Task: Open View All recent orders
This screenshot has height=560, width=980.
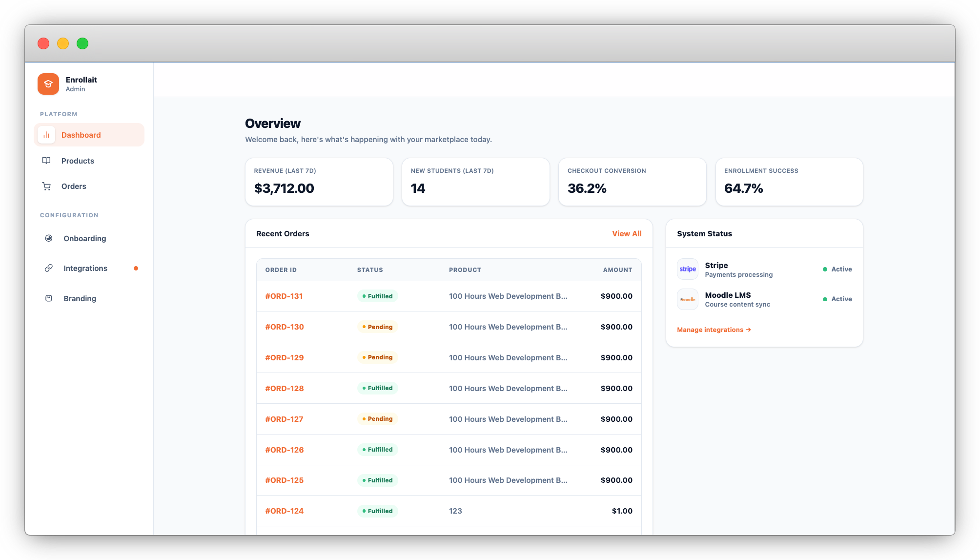Action: (x=627, y=233)
